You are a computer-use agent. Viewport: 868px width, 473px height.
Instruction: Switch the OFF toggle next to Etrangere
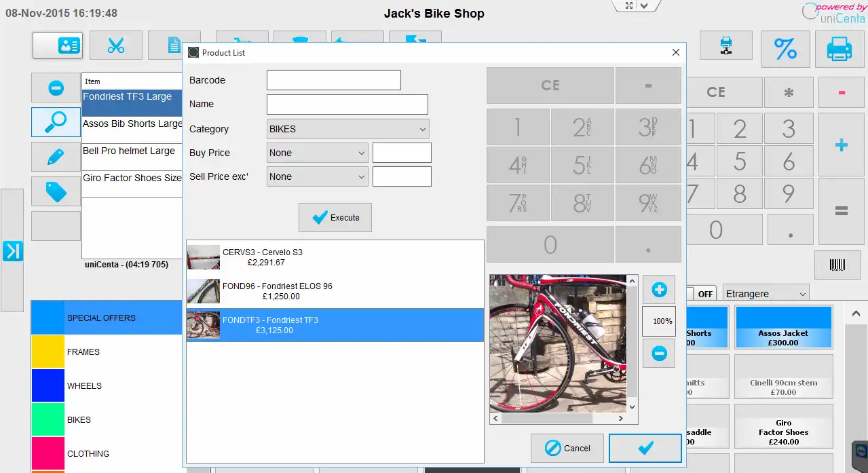tap(704, 293)
